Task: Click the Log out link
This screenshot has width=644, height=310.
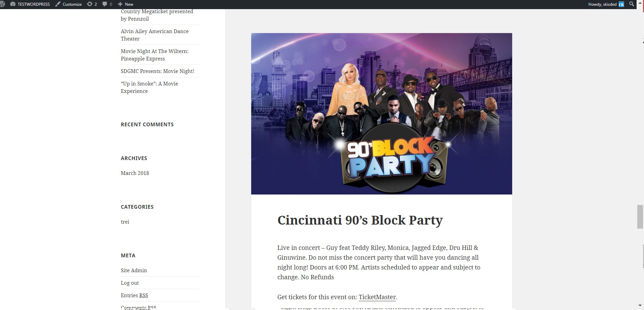Action: click(x=130, y=283)
